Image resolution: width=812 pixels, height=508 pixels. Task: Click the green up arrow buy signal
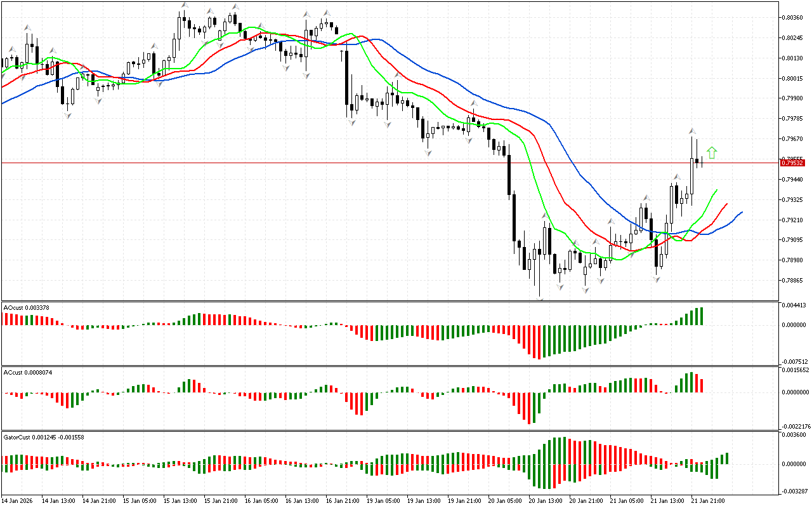click(712, 152)
